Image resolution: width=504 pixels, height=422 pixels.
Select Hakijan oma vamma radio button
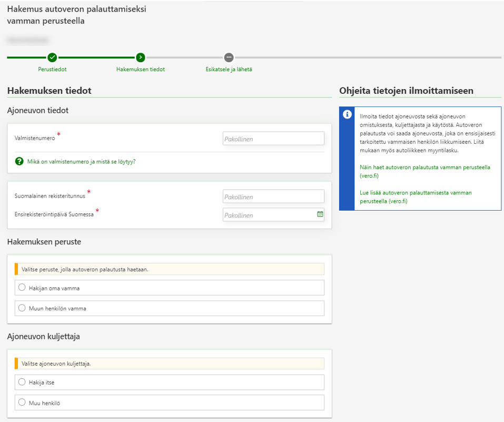[x=22, y=288]
